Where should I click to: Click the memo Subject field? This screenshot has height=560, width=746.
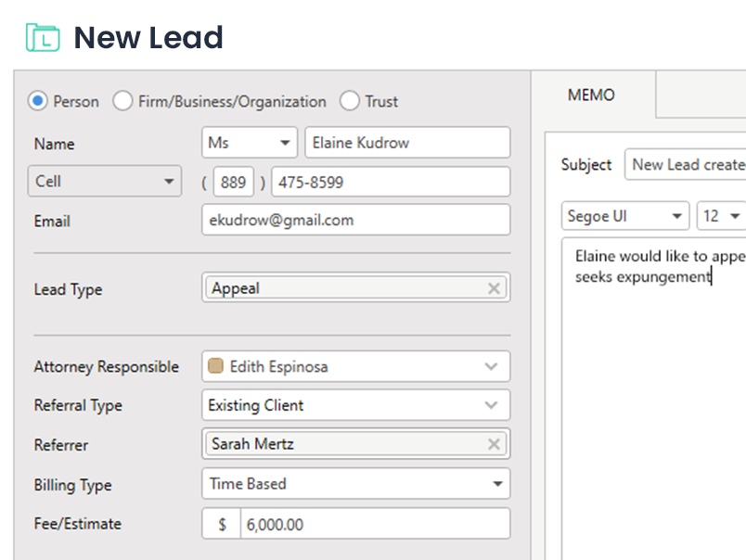point(688,164)
